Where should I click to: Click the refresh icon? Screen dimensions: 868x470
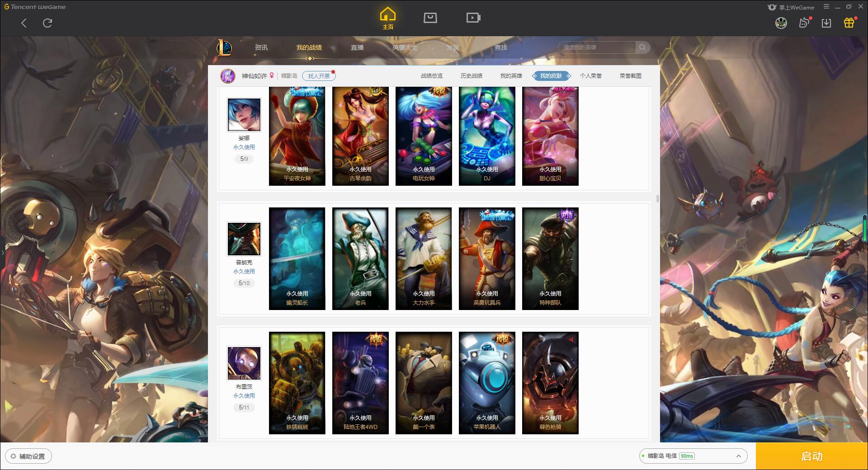(x=47, y=23)
